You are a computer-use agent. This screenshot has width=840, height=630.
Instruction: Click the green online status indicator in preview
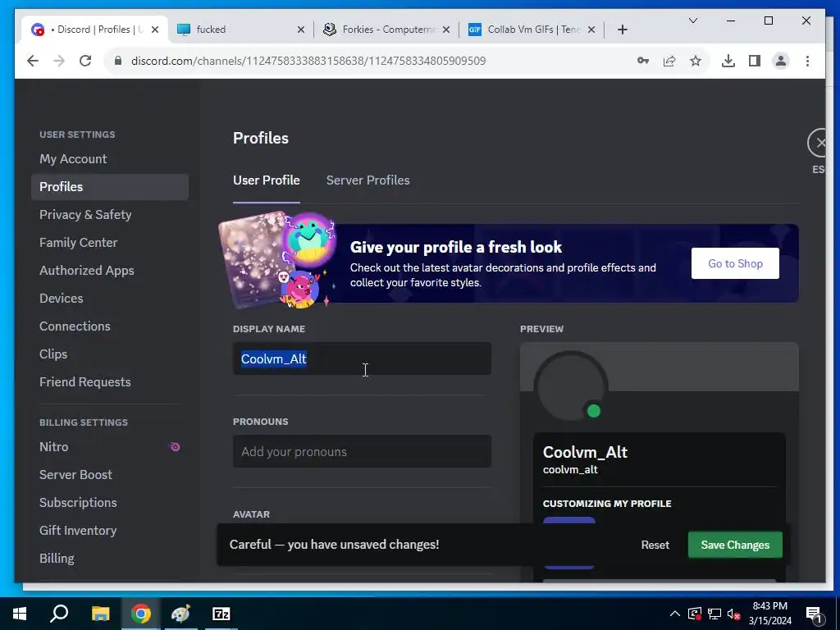tap(594, 411)
